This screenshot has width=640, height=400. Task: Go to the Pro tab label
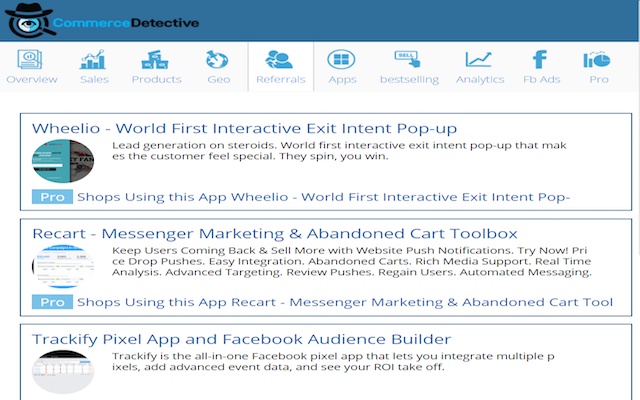599,80
